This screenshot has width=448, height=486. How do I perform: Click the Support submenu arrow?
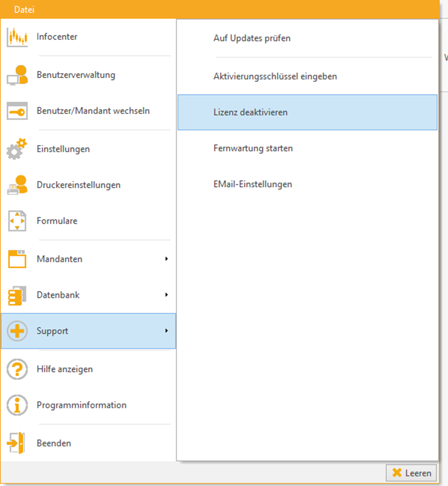[166, 331]
